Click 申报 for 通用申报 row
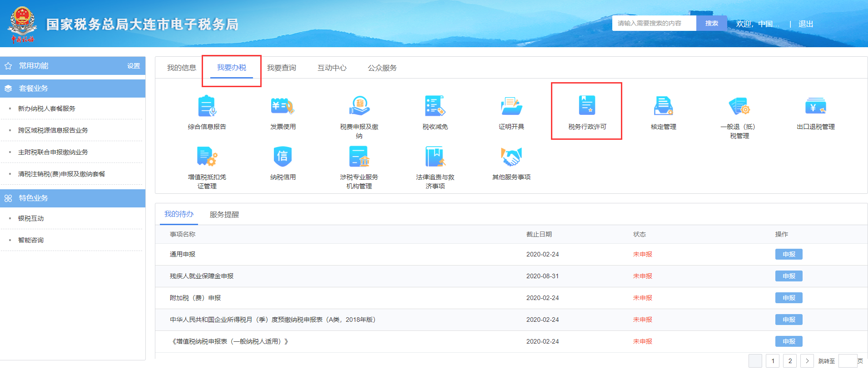The width and height of the screenshot is (868, 379). coord(789,254)
